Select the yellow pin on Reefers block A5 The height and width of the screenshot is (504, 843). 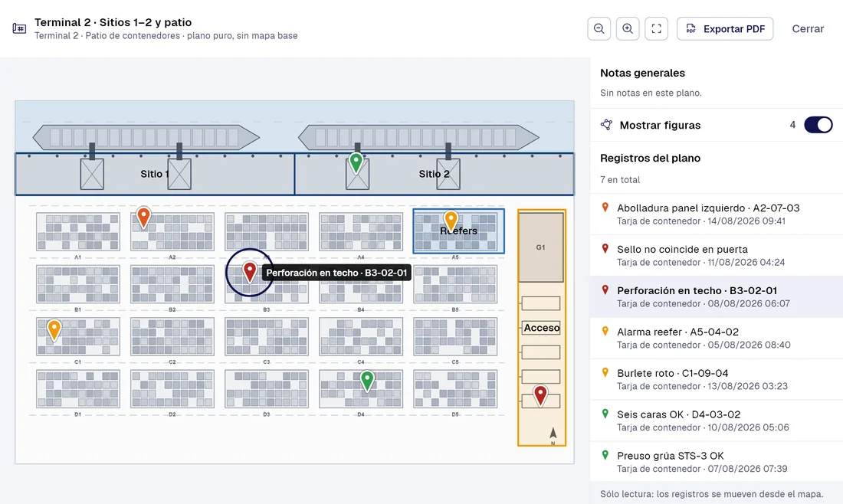tap(451, 221)
